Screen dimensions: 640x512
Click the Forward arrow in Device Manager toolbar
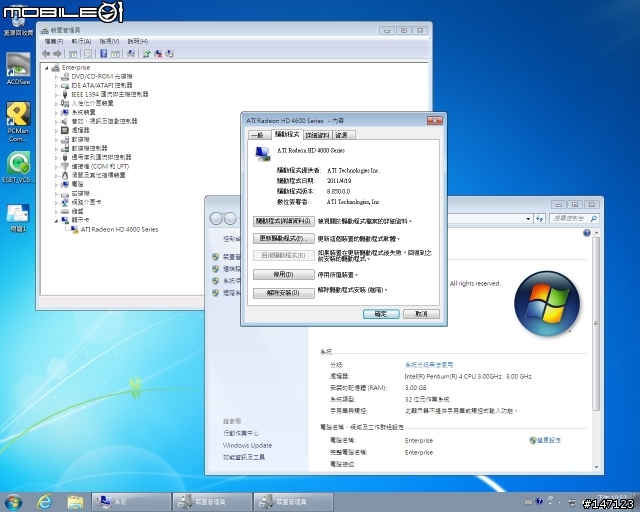57,53
